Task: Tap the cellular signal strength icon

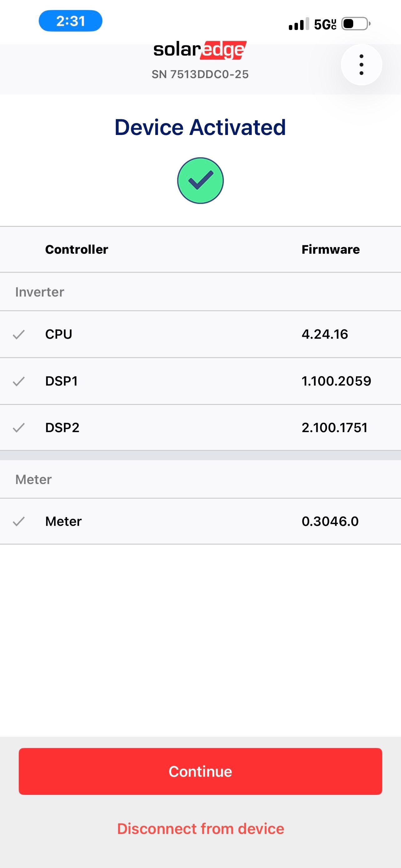Action: click(x=299, y=24)
